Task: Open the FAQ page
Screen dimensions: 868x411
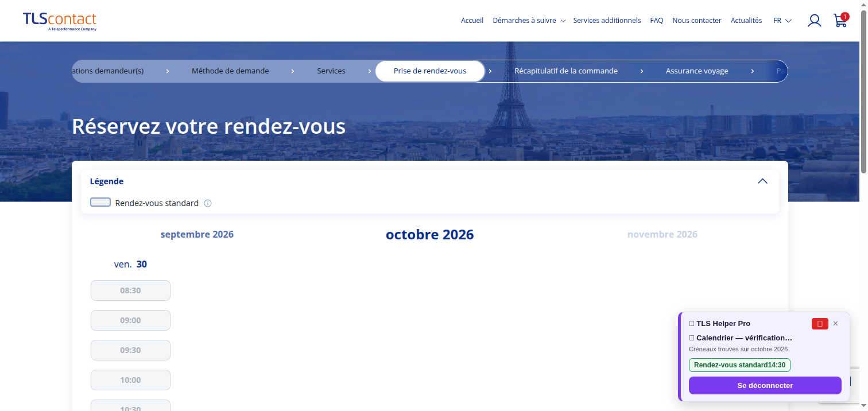Action: (657, 21)
